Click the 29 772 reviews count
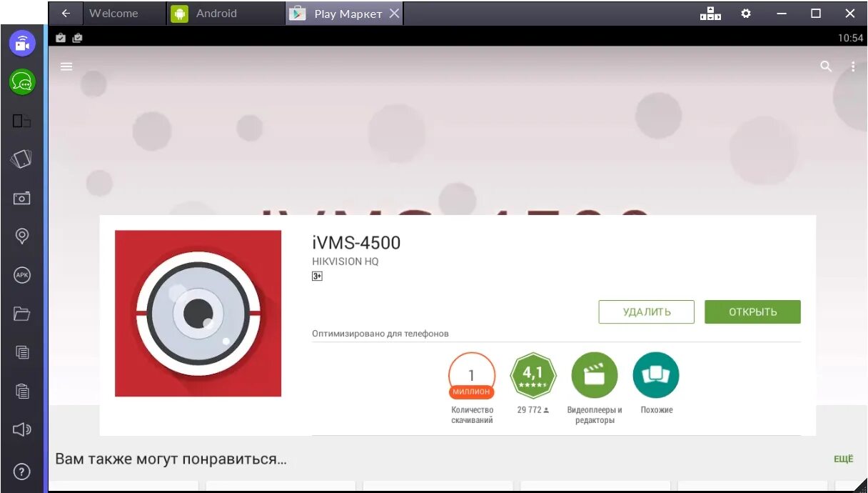 pyautogui.click(x=533, y=410)
